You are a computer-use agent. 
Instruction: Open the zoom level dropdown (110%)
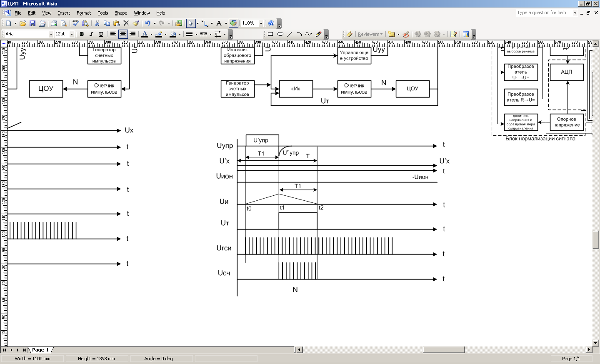[x=261, y=23]
